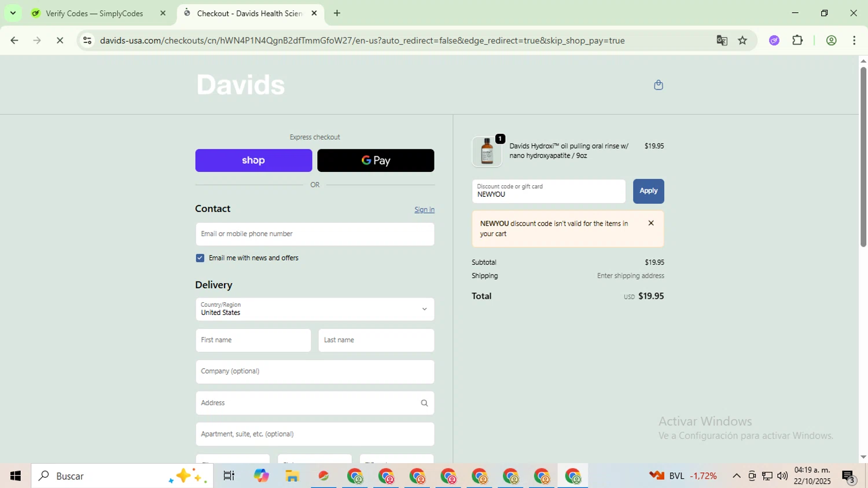The image size is (868, 488).
Task: Pay with Google Pay express button
Action: click(376, 160)
